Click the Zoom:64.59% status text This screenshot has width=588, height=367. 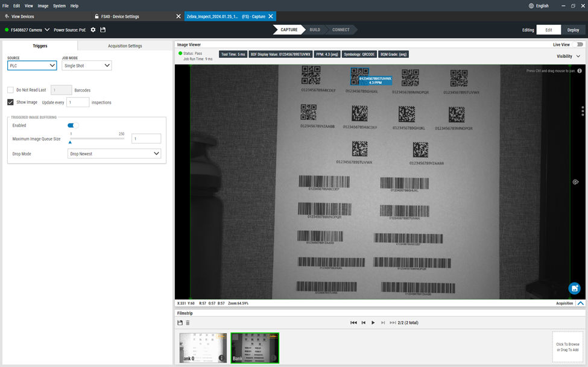(238, 303)
